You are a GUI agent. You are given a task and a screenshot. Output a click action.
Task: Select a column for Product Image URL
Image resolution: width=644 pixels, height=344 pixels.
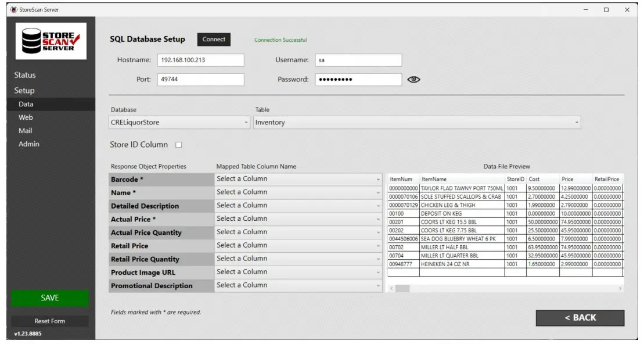(x=298, y=272)
